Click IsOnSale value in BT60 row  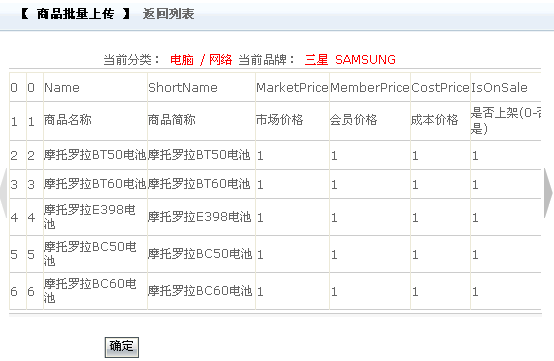point(475,185)
